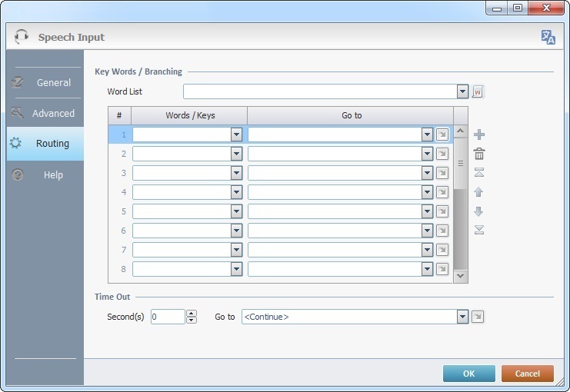Open Words / Keys dropdown in row 1
This screenshot has height=392, width=570.
coord(236,135)
